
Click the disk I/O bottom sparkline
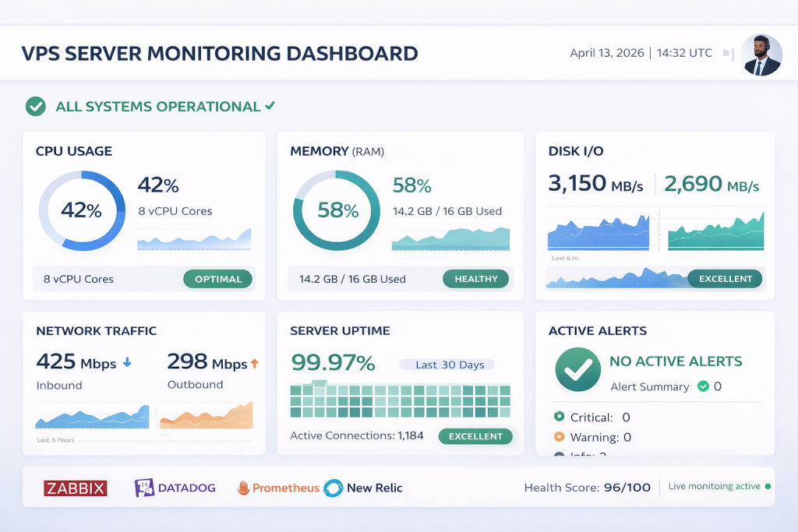(x=617, y=278)
